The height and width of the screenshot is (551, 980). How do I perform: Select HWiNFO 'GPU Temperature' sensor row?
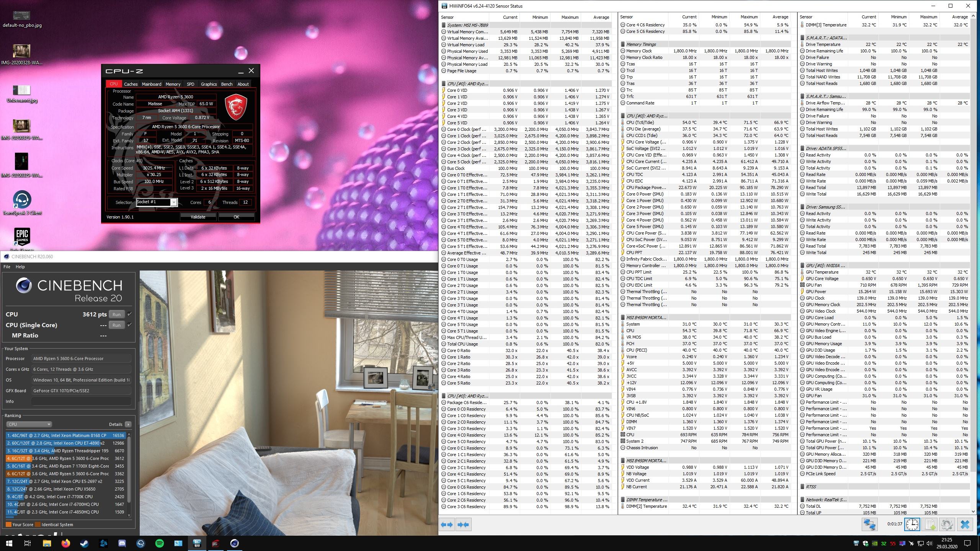tap(885, 272)
